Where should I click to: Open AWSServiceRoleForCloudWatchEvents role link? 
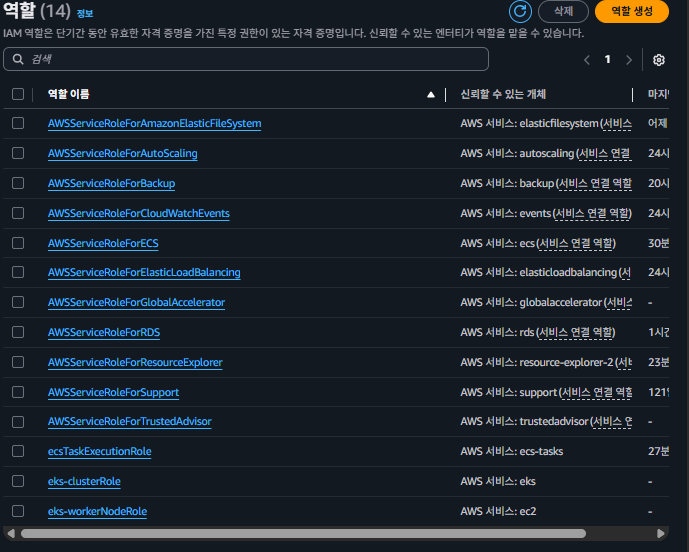coord(139,213)
